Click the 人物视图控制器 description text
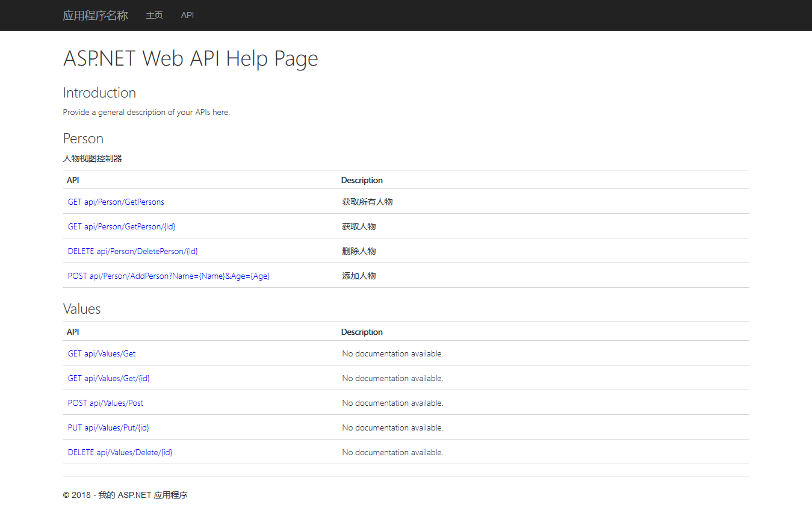The height and width of the screenshot is (519, 812). pos(92,158)
